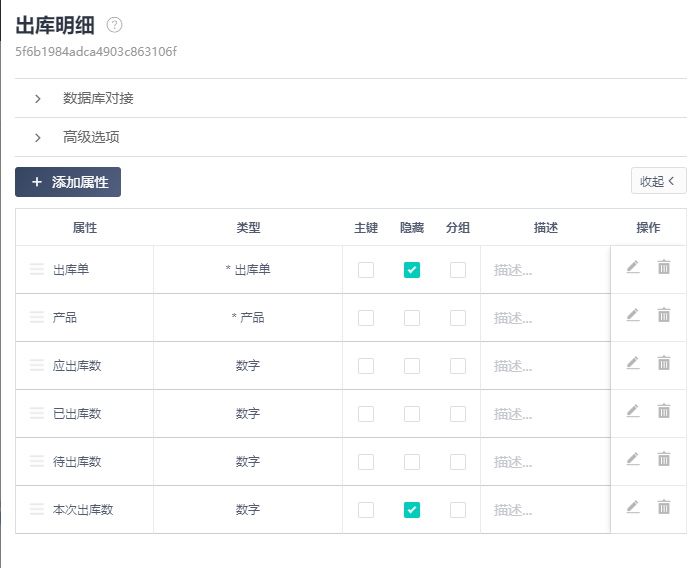Viewport: 700px width, 568px height.
Task: Click the 属性 column header
Action: 85,228
